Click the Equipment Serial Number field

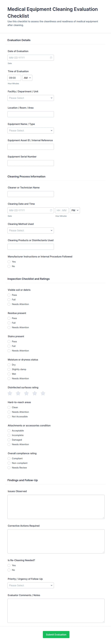(31, 163)
